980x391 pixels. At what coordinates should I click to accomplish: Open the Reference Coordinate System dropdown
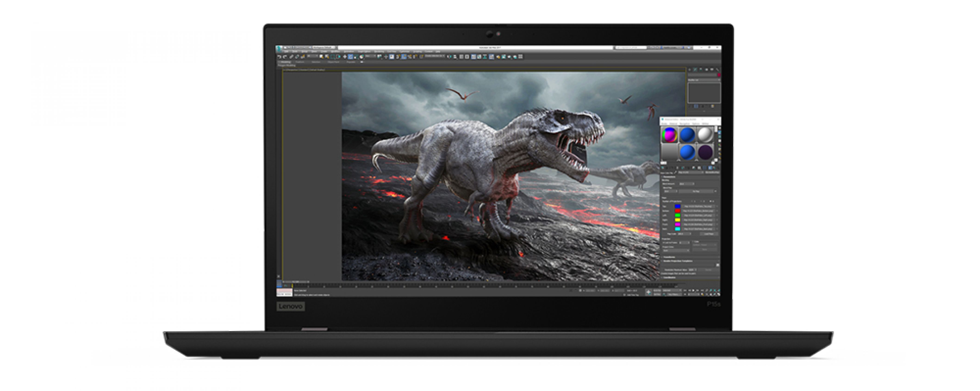click(370, 56)
